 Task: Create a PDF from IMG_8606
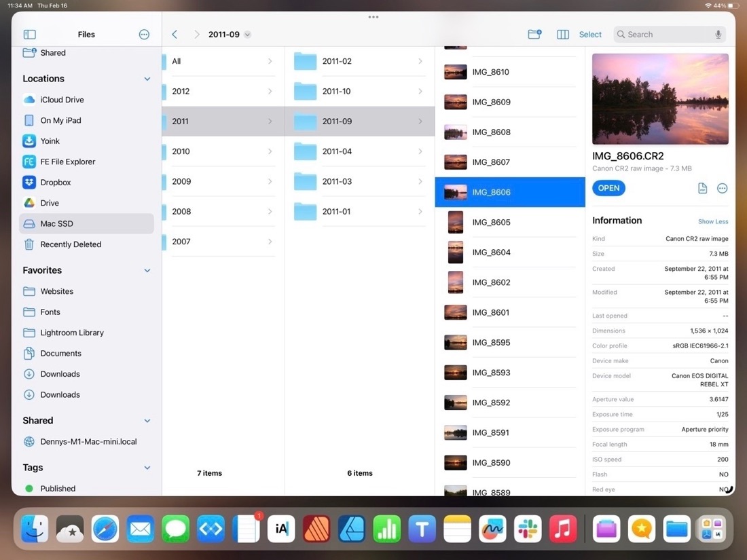click(x=702, y=188)
